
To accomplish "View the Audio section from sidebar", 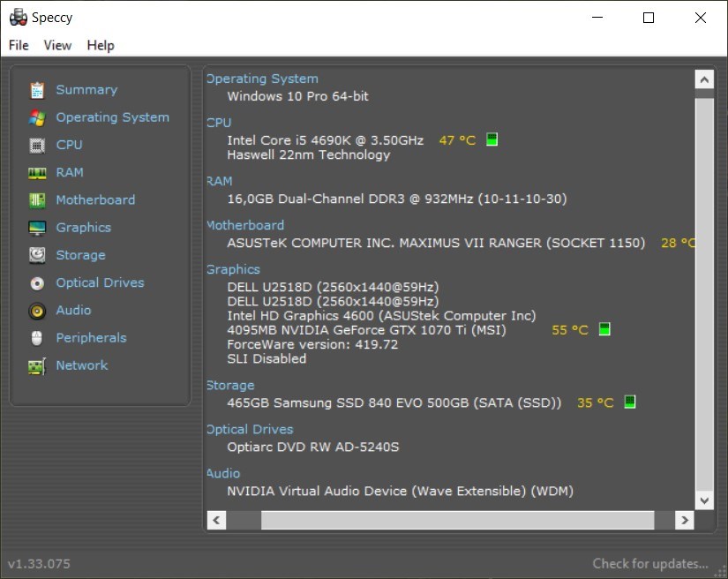I will [x=74, y=310].
